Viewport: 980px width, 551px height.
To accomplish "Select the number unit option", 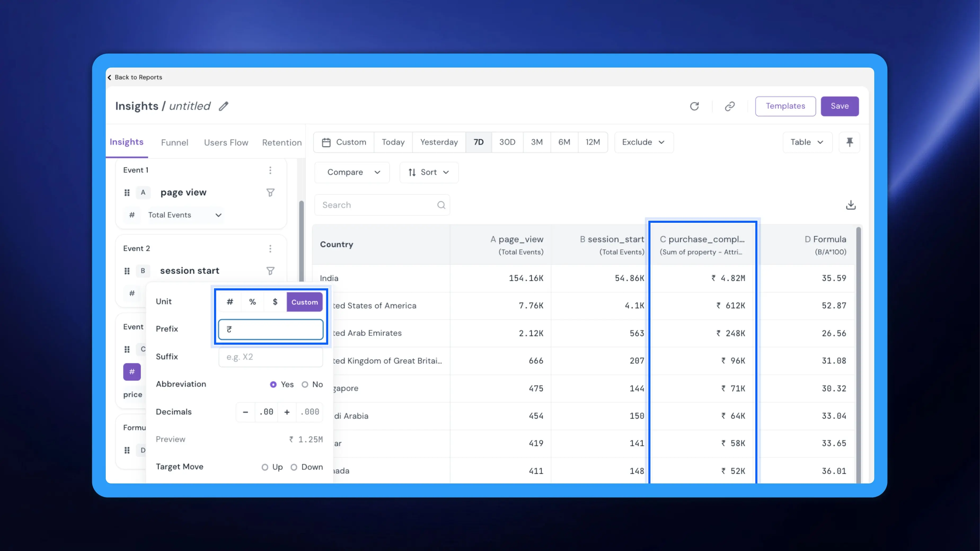I will point(230,302).
